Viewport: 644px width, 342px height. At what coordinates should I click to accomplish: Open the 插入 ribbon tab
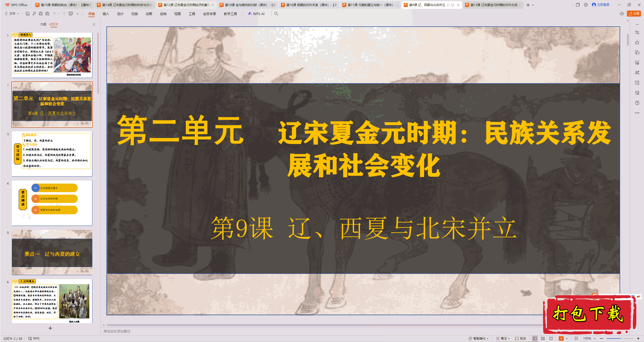click(x=106, y=14)
